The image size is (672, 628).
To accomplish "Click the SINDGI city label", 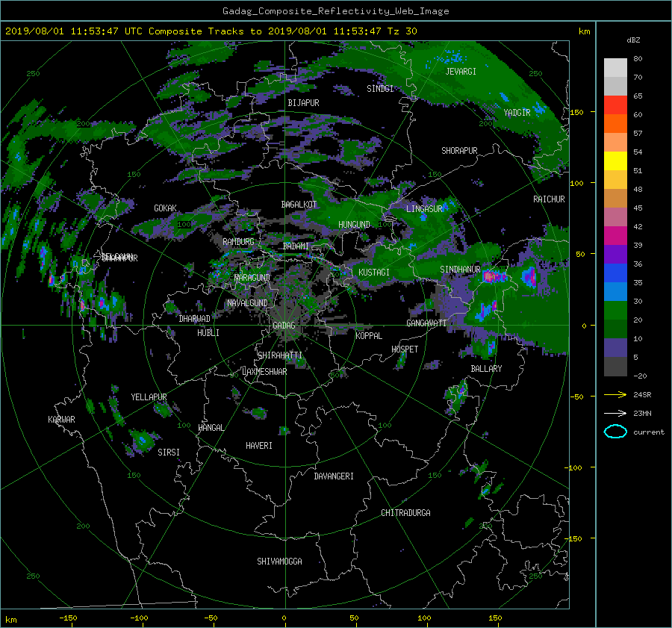I will click(380, 89).
